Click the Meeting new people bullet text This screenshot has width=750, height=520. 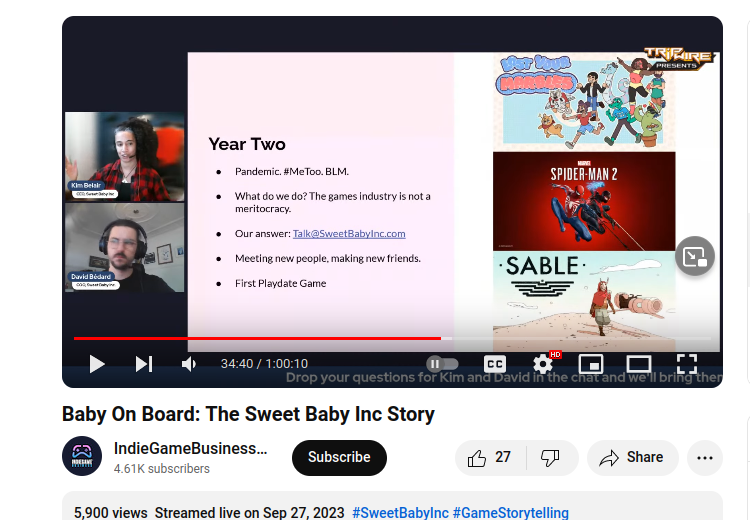point(328,258)
